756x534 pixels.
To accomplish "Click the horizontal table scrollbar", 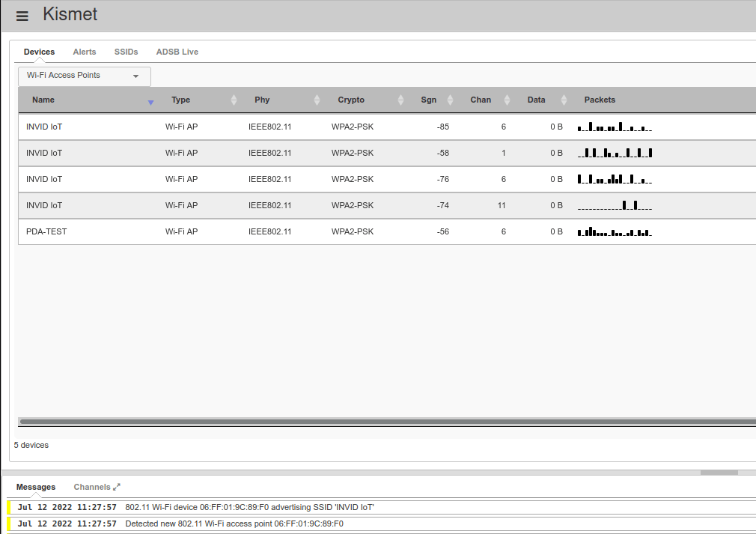I will point(374,422).
